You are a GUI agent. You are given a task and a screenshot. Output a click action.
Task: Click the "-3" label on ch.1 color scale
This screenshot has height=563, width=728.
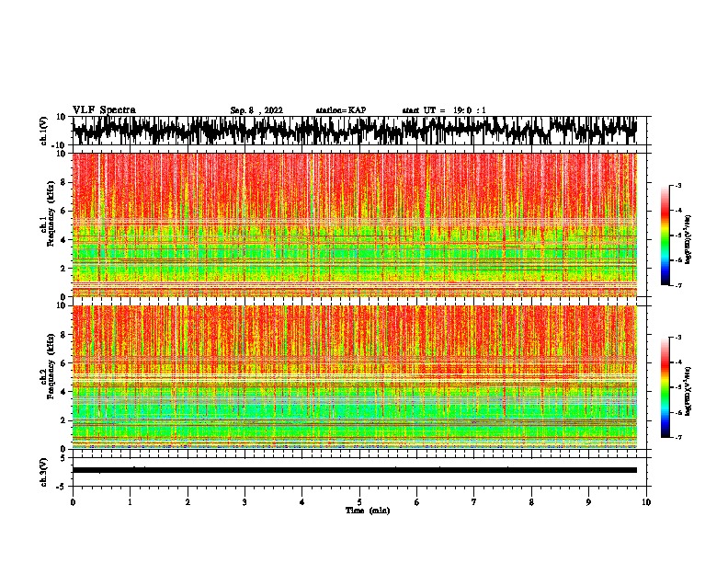tap(678, 186)
